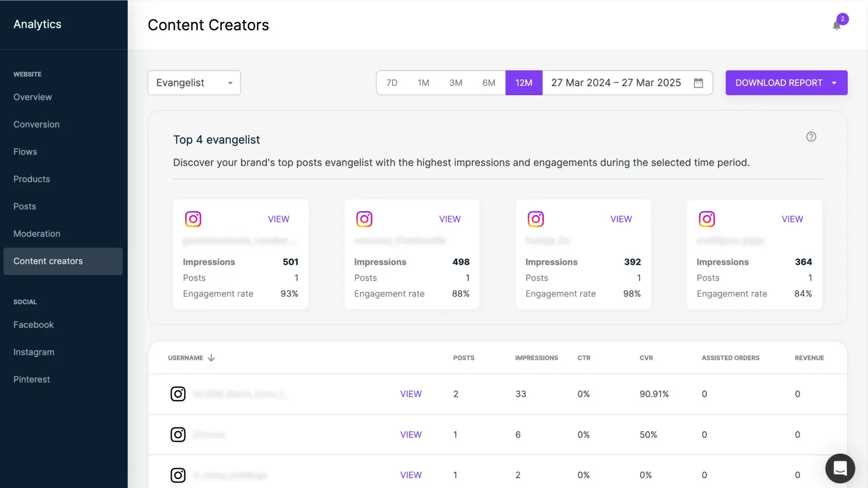The image size is (868, 488).
Task: Click Instagram icon in the 33 impressions row
Action: click(x=178, y=394)
